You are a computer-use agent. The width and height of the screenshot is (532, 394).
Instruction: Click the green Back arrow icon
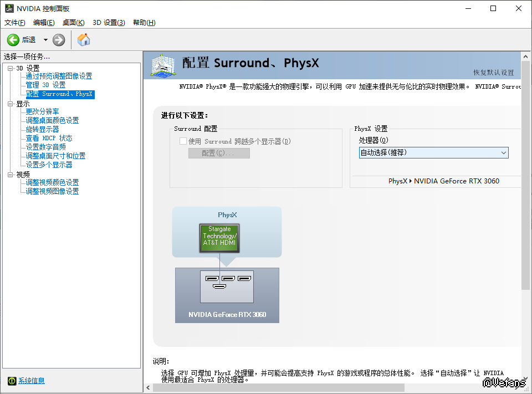point(13,40)
